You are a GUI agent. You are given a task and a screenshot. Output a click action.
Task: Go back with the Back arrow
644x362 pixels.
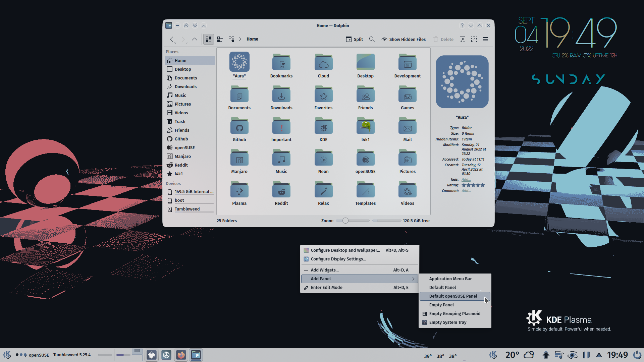[x=172, y=39]
